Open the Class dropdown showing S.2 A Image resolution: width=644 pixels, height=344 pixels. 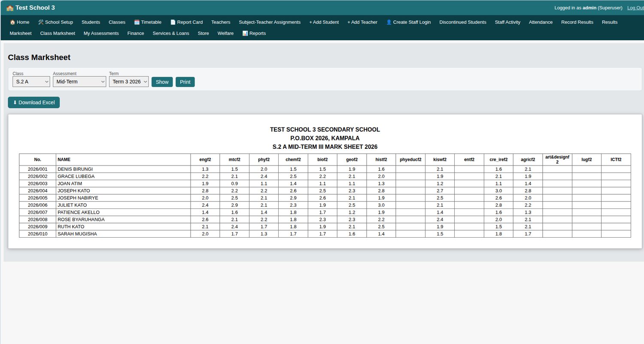click(x=31, y=81)
